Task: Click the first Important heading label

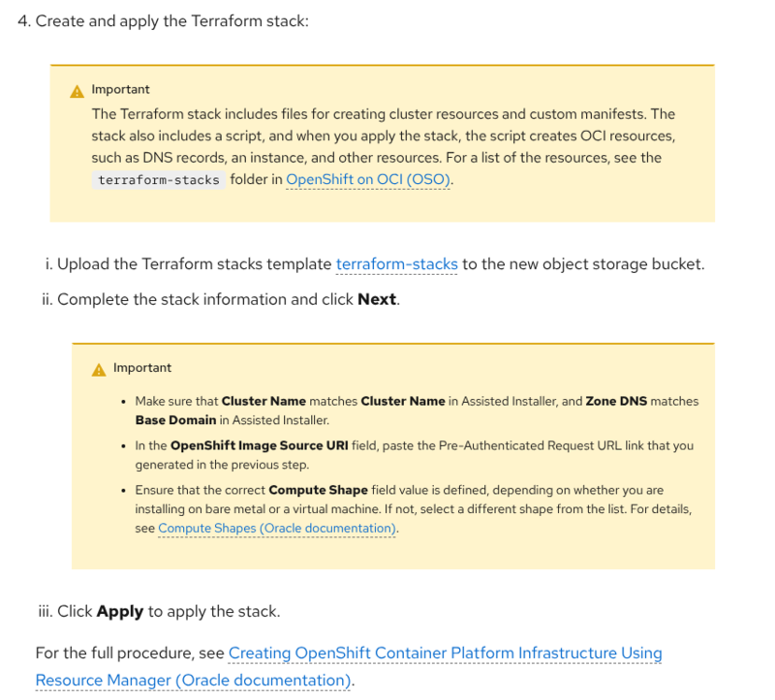Action: (x=120, y=89)
